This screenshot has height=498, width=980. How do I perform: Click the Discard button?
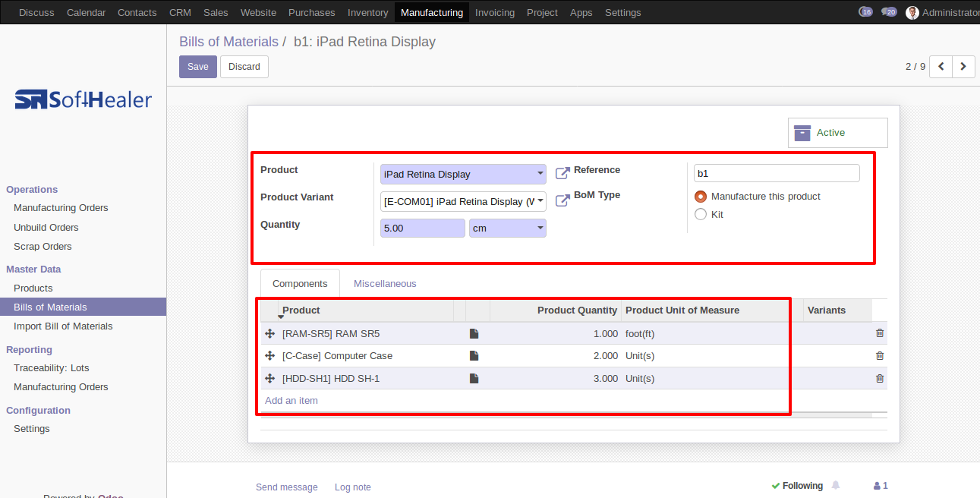tap(244, 67)
